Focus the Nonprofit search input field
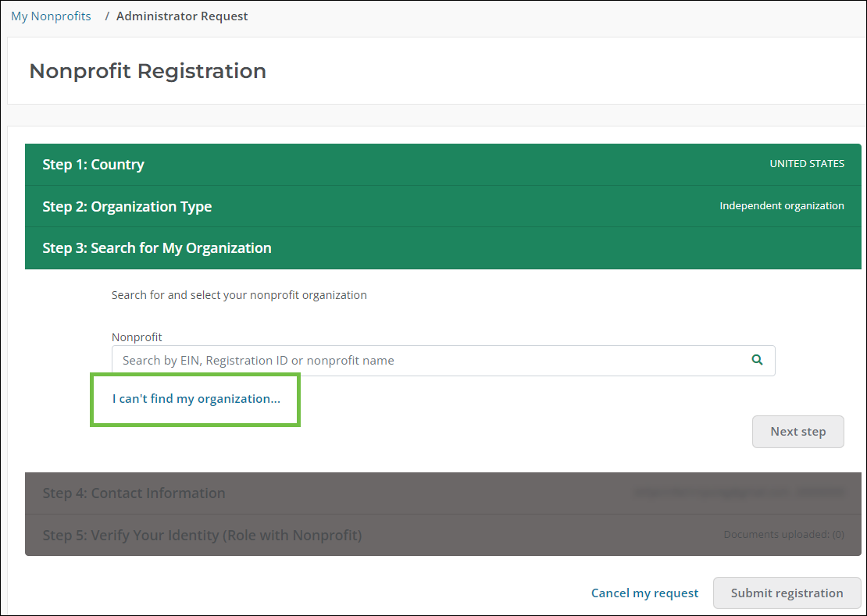867x616 pixels. click(430, 361)
